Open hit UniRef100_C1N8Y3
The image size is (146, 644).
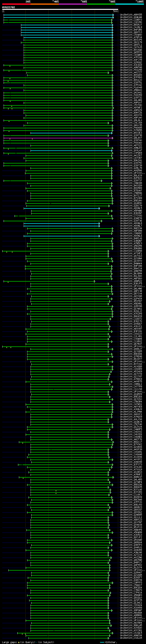(131, 20)
